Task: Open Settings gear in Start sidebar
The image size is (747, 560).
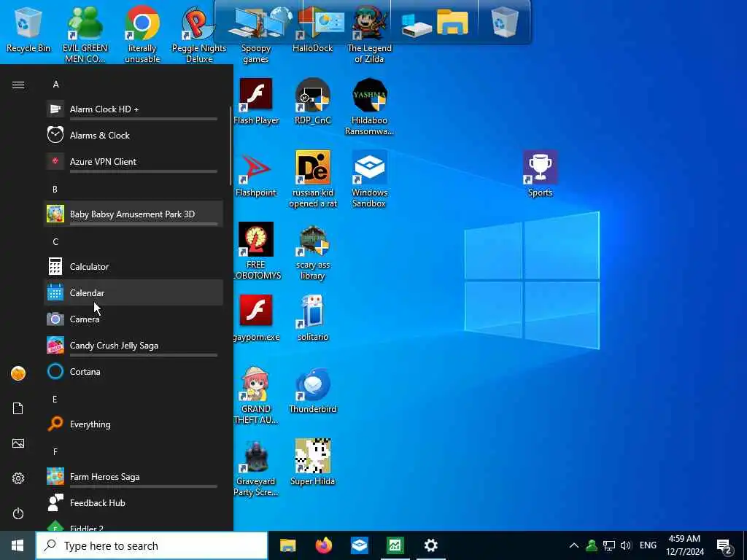Action: (18, 478)
